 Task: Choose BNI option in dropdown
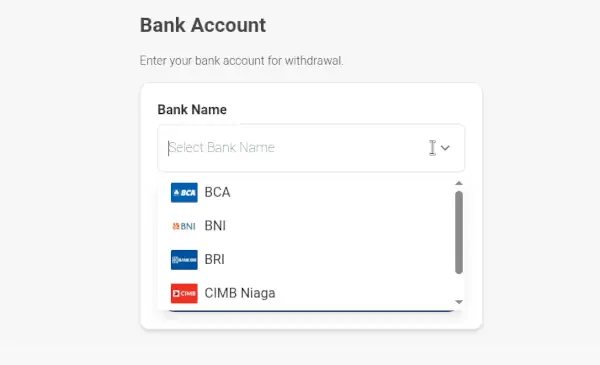click(x=306, y=226)
